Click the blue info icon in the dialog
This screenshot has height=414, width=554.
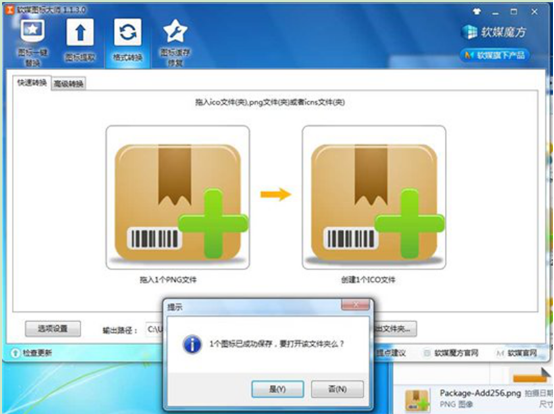coord(192,344)
